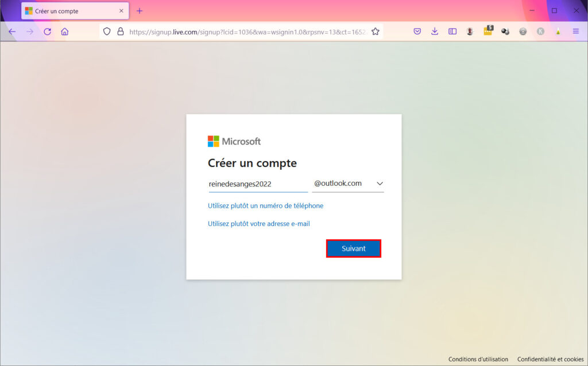Screen dimensions: 588x366
Task: Click the dark circles extension icon
Action: click(505, 32)
